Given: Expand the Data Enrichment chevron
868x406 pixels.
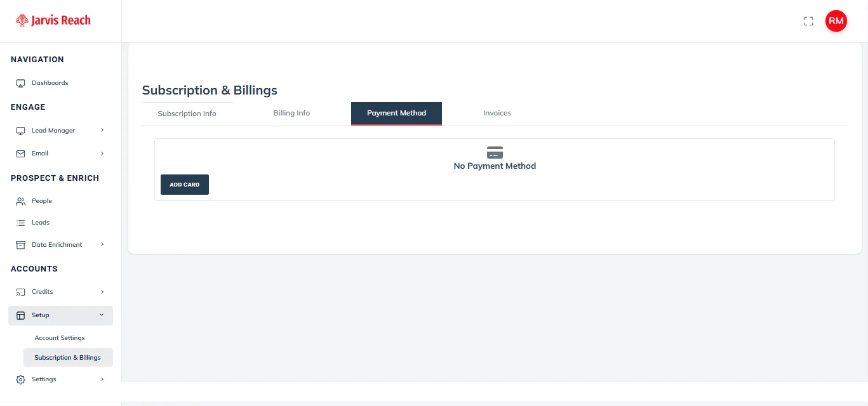Looking at the screenshot, I should [x=102, y=245].
